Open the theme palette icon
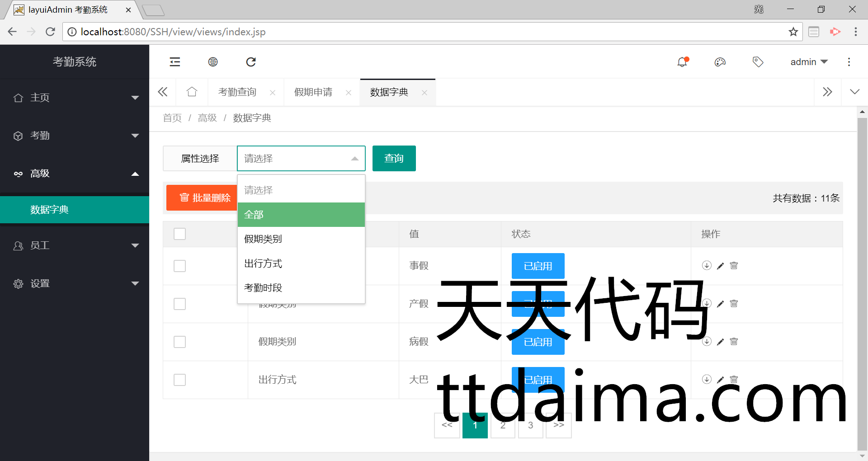This screenshot has width=868, height=461. coord(720,62)
